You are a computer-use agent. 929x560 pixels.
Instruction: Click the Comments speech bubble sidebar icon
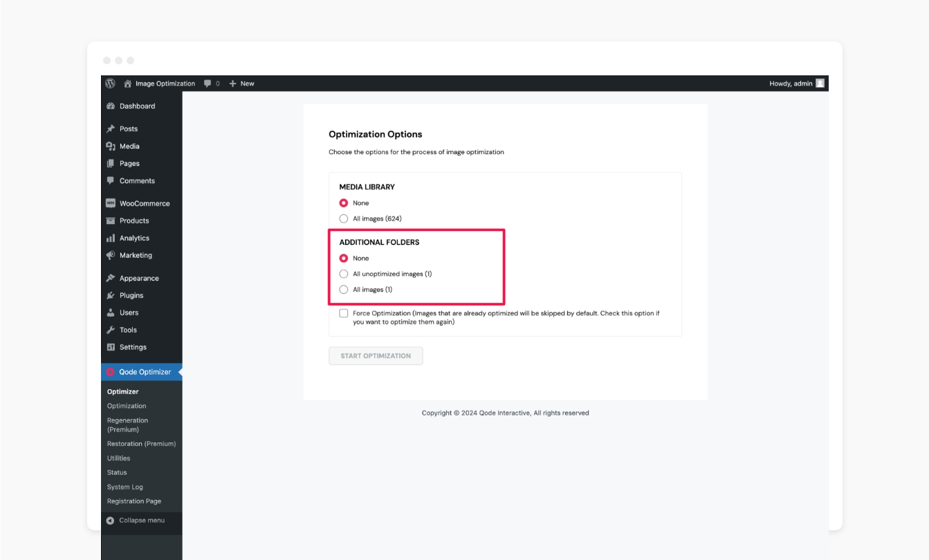point(110,180)
